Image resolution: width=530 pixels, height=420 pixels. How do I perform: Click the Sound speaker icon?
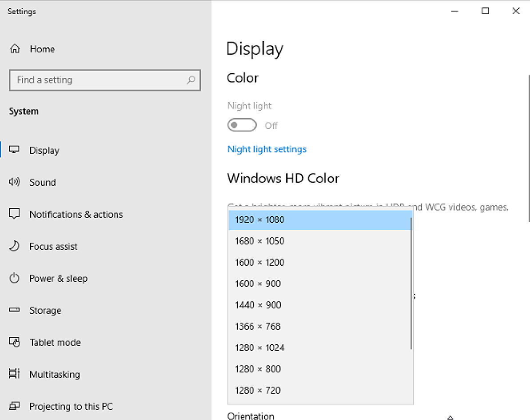[x=15, y=182]
